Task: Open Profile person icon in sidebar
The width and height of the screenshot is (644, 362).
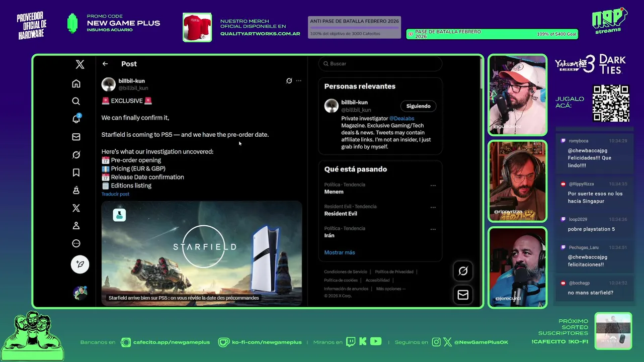Action: 76,226
